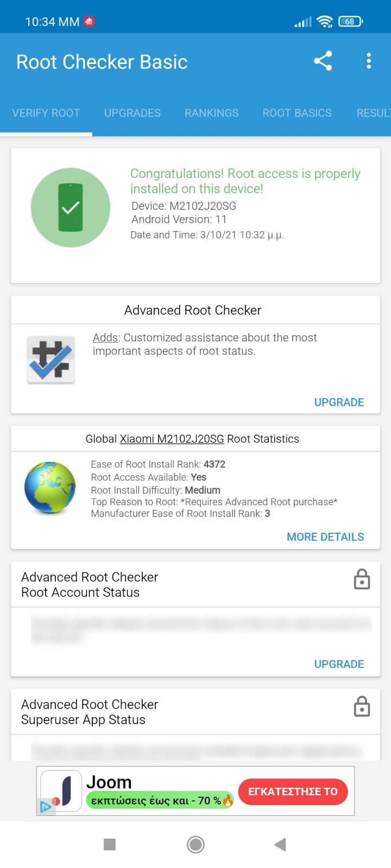391x868 pixels.
Task: Open the Xiaomi M2102J20SG device link
Action: coord(172,439)
